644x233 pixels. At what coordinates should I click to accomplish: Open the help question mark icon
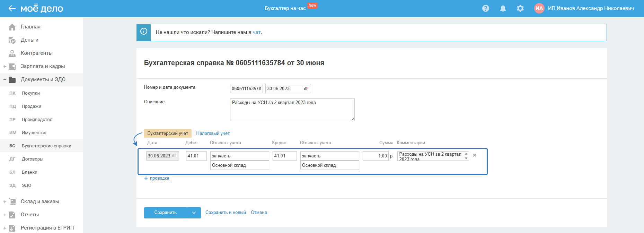pos(486,8)
